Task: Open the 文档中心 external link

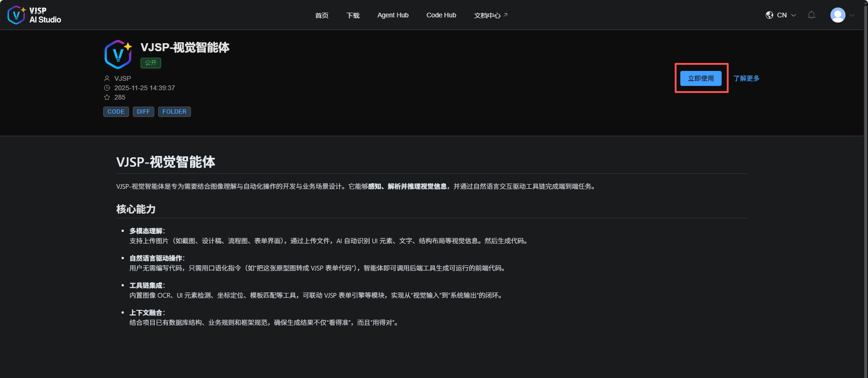Action: [490, 15]
